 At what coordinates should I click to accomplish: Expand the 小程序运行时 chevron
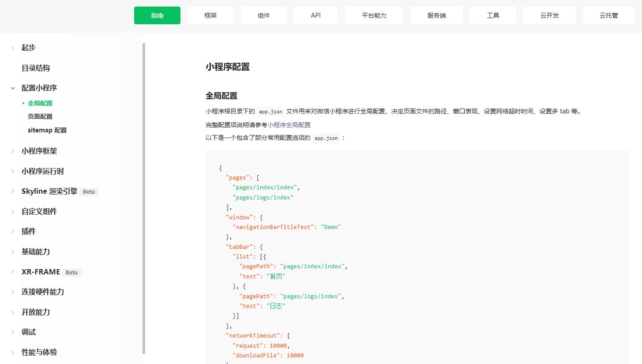pyautogui.click(x=13, y=171)
